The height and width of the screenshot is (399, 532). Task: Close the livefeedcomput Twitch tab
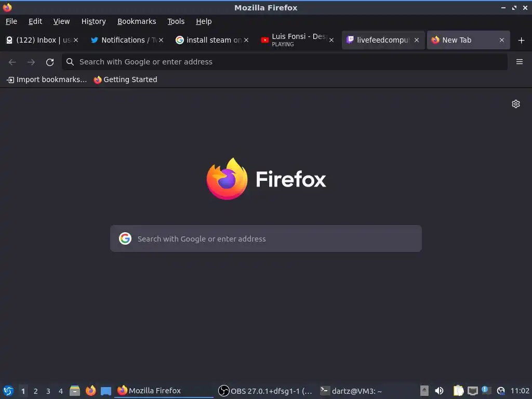(417, 40)
